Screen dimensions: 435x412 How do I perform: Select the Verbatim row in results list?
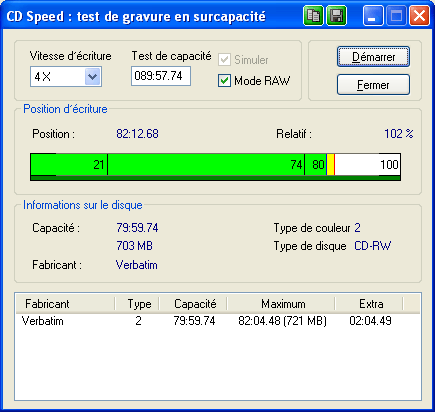click(x=218, y=321)
